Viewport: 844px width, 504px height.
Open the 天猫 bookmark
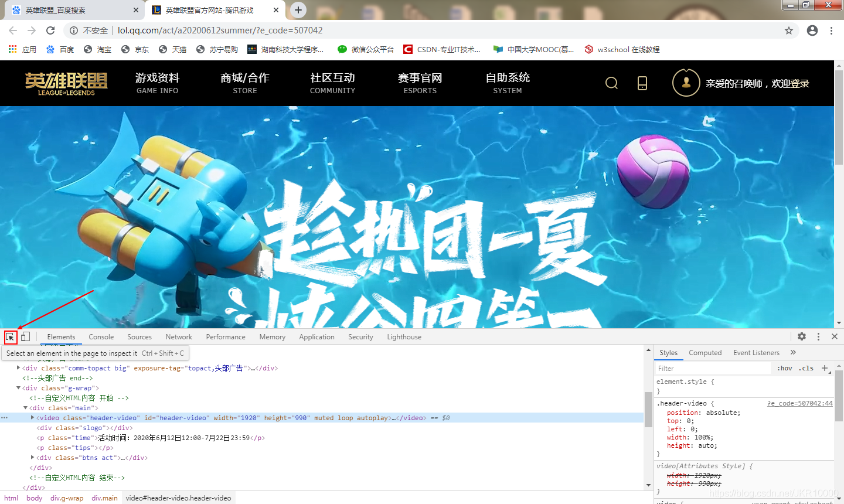173,49
